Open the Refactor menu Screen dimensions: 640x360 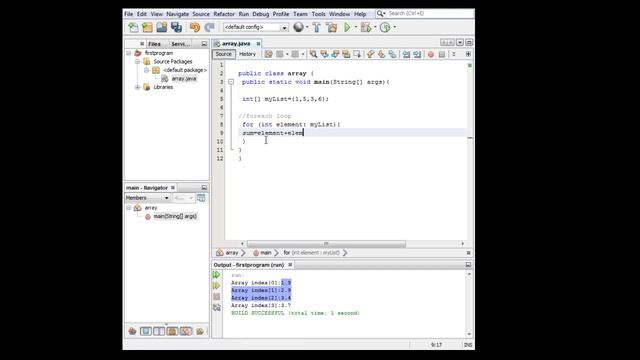[224, 14]
